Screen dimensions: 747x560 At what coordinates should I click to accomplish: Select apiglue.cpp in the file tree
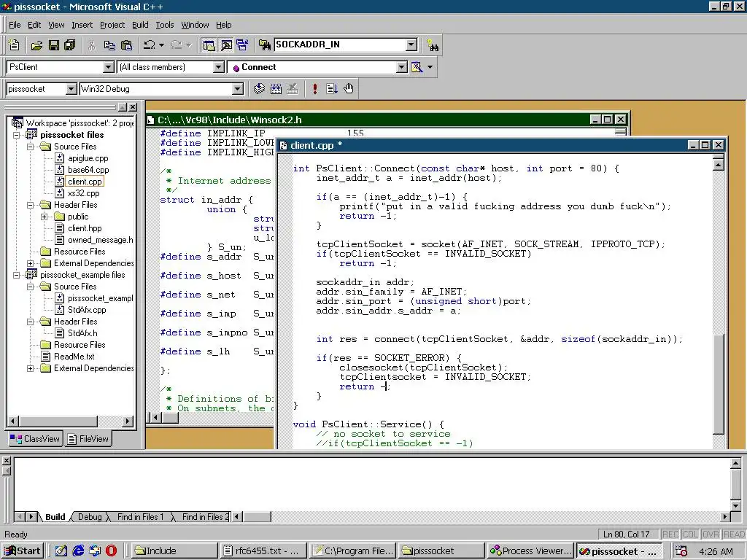(x=88, y=158)
